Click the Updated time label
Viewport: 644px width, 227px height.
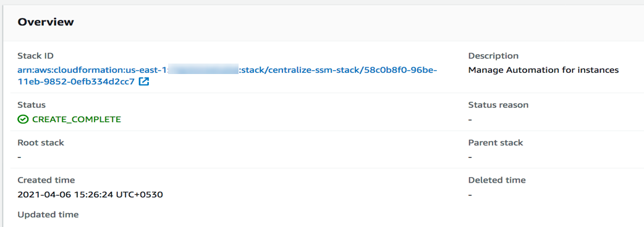(48, 214)
